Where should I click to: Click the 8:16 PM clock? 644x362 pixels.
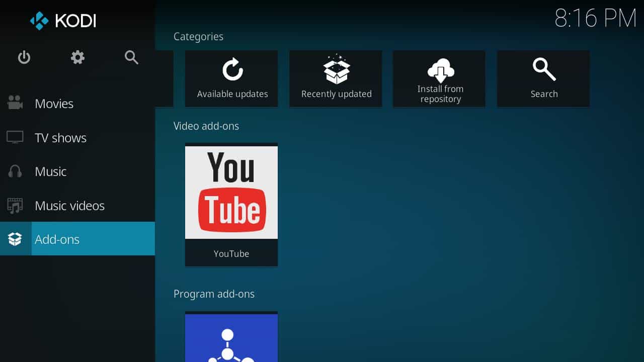pos(596,19)
